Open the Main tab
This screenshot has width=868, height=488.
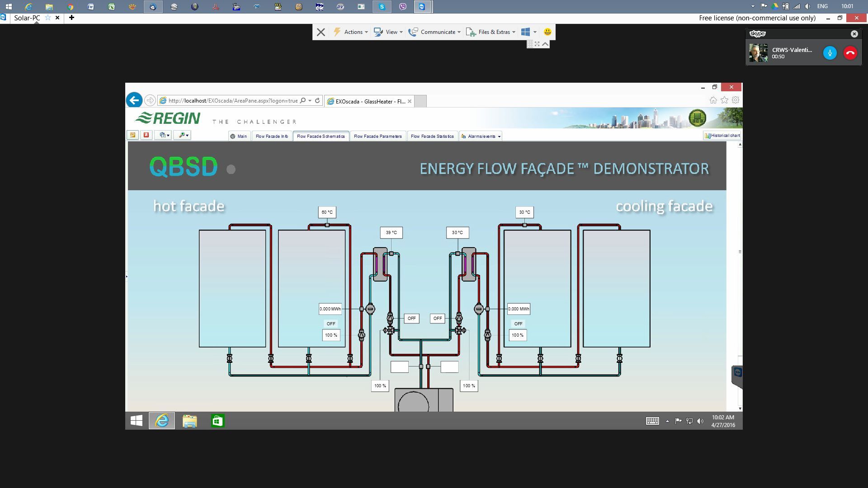[x=239, y=136]
